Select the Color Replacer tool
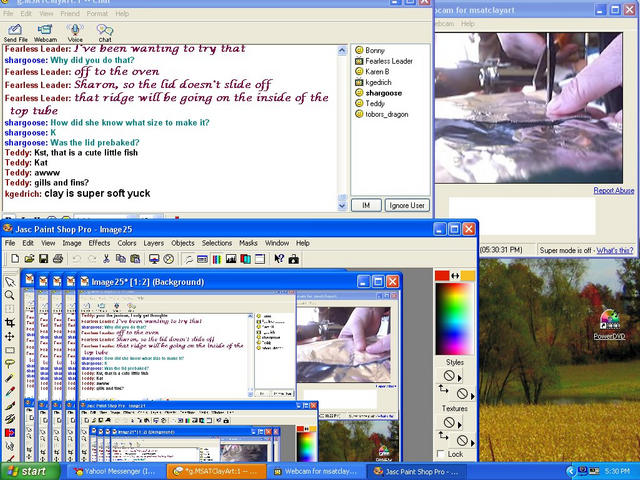640x480 pixels. (x=10, y=433)
